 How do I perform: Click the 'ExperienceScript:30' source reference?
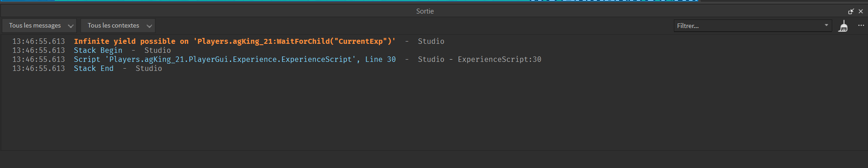tap(499, 59)
